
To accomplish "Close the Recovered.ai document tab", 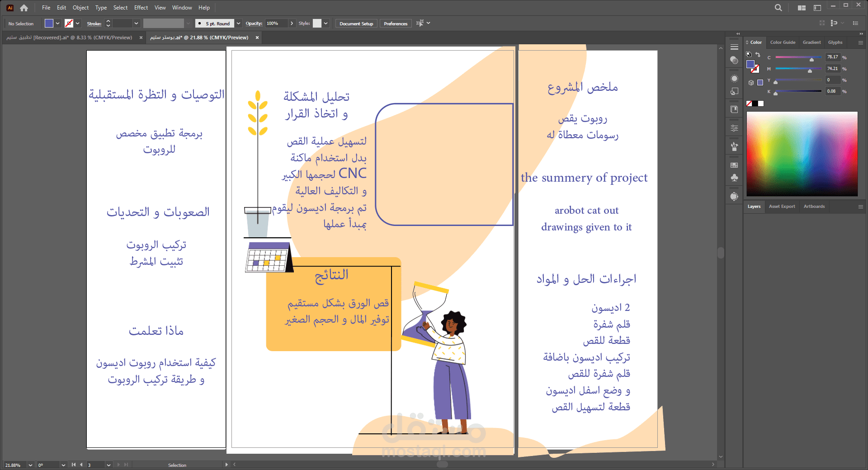I will [x=141, y=38].
